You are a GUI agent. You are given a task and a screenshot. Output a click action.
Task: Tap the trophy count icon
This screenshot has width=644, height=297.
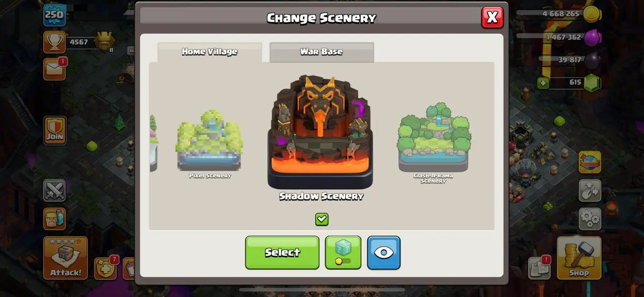[54, 42]
